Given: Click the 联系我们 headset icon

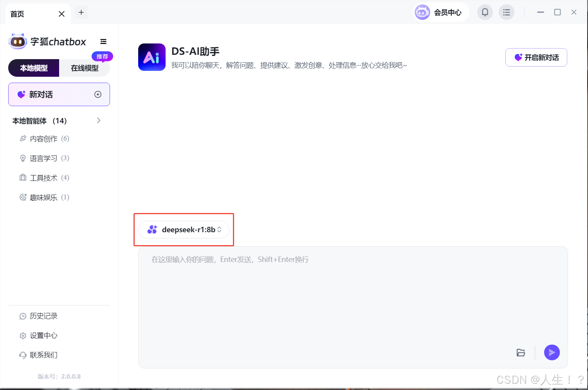Looking at the screenshot, I should pyautogui.click(x=23, y=355).
